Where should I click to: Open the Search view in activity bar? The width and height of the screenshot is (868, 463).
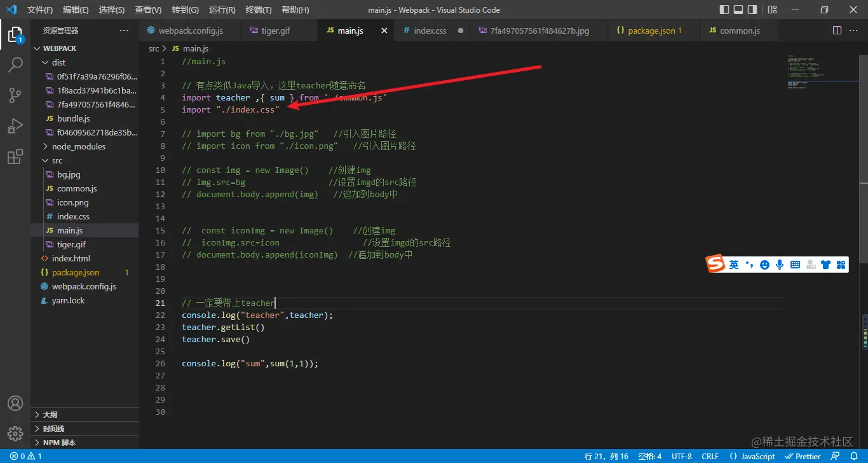click(x=15, y=65)
